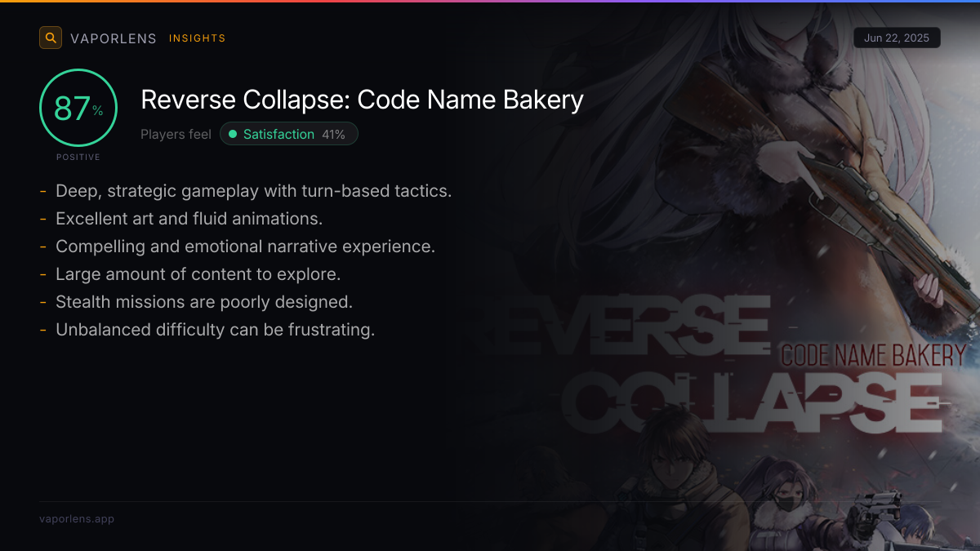Open the vaporlens.app footer link
Screen dimensions: 980x551
tap(77, 518)
